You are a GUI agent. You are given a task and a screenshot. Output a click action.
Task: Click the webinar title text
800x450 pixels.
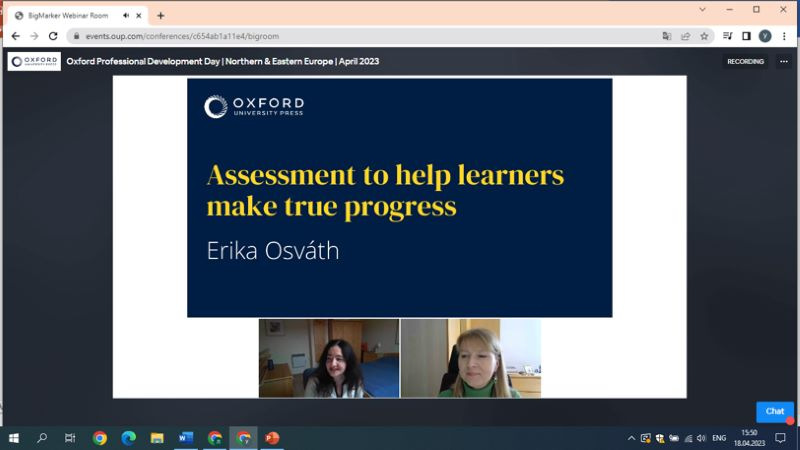click(222, 61)
